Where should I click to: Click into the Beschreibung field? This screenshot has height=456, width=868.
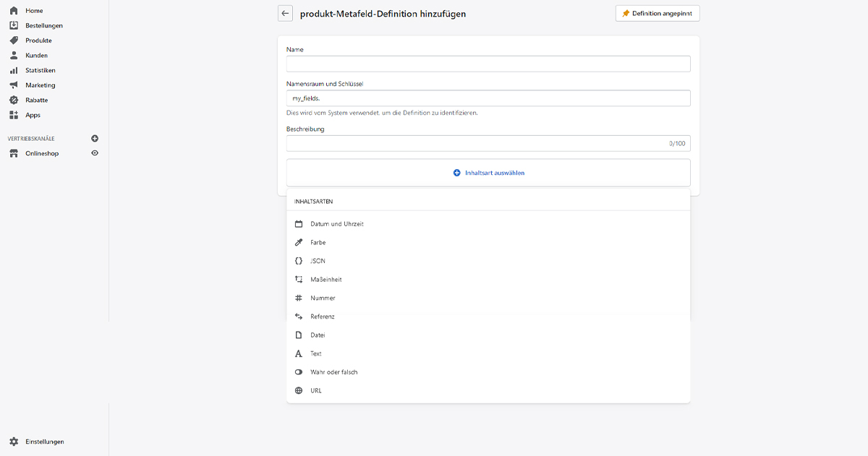tap(488, 143)
